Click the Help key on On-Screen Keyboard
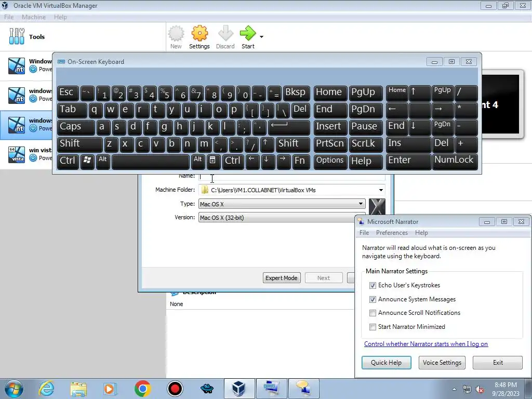This screenshot has height=399, width=532. tap(366, 161)
